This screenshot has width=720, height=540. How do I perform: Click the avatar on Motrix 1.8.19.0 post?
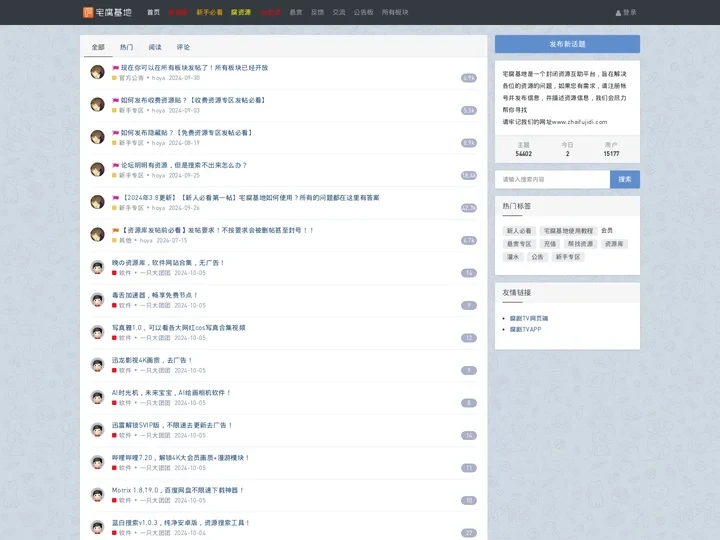click(x=97, y=495)
